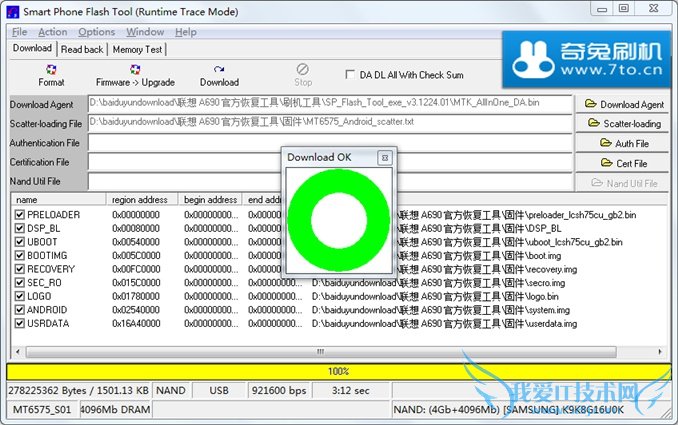Uncheck the USRDATA partition checkbox

click(19, 323)
